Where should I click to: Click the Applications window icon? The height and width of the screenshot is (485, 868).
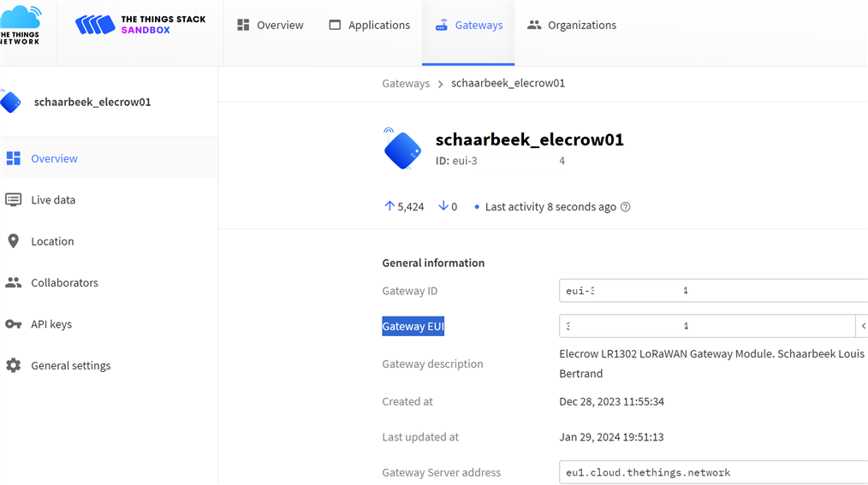[x=335, y=25]
